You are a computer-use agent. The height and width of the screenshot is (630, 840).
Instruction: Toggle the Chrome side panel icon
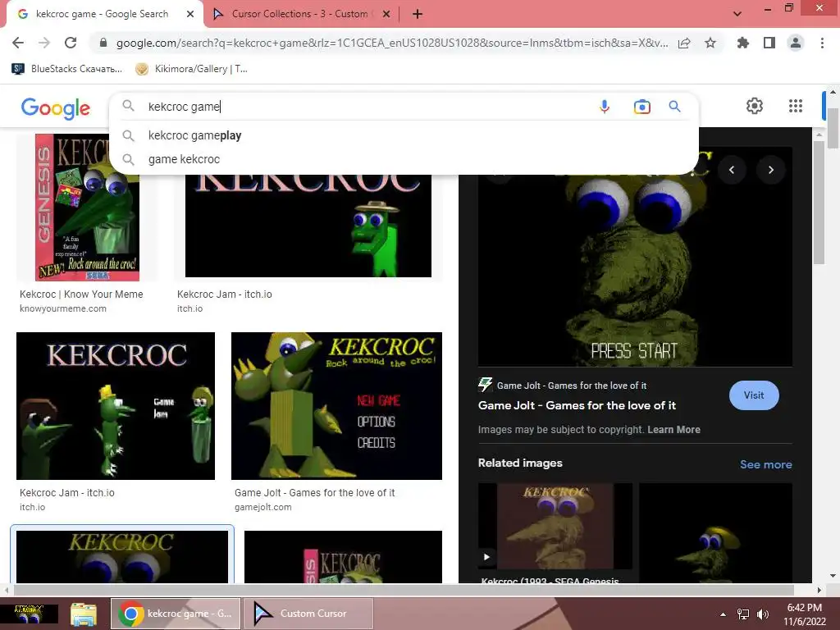pyautogui.click(x=769, y=43)
